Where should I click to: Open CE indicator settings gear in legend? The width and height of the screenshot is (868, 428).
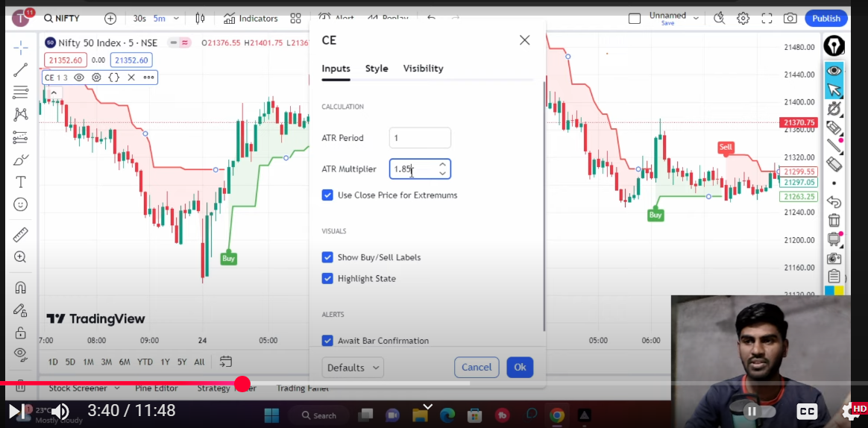[96, 78]
